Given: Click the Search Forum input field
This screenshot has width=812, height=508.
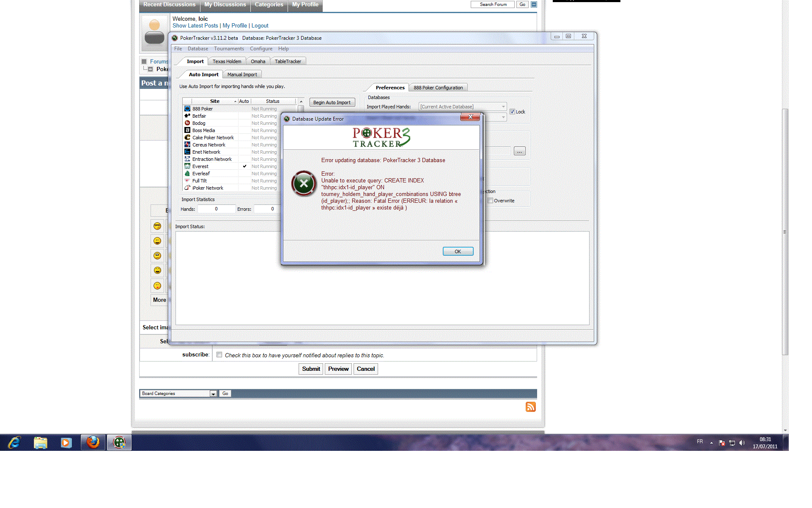Looking at the screenshot, I should coord(493,4).
